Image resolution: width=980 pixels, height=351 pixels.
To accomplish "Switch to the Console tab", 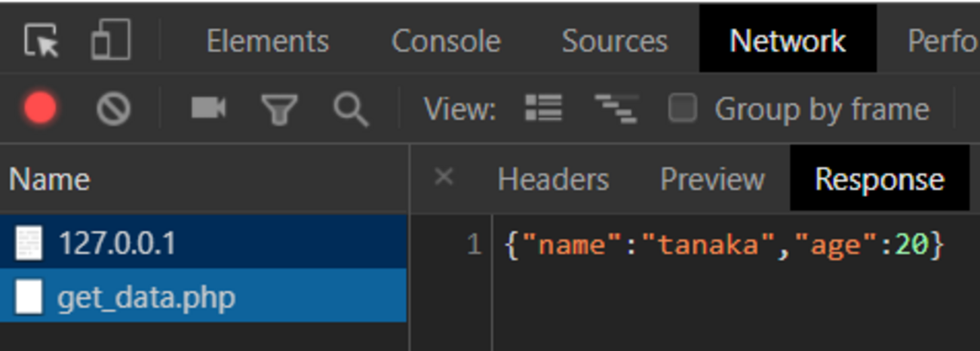I will pos(446,41).
